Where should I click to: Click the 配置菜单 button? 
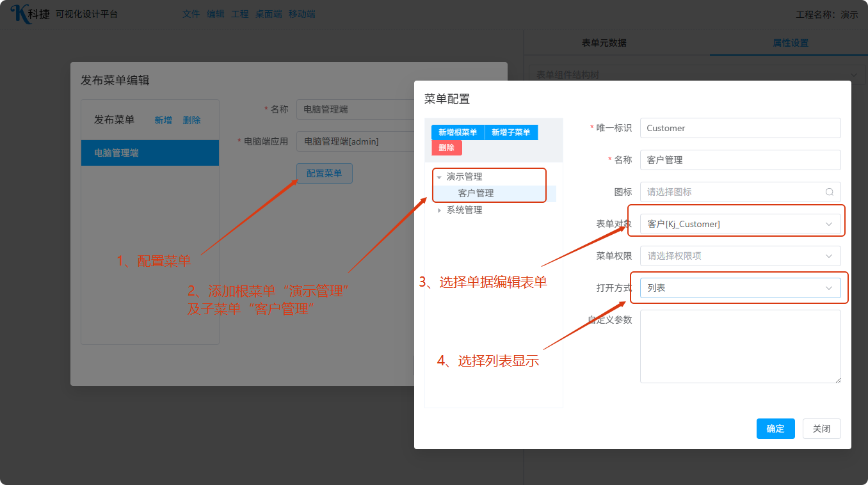coord(324,173)
